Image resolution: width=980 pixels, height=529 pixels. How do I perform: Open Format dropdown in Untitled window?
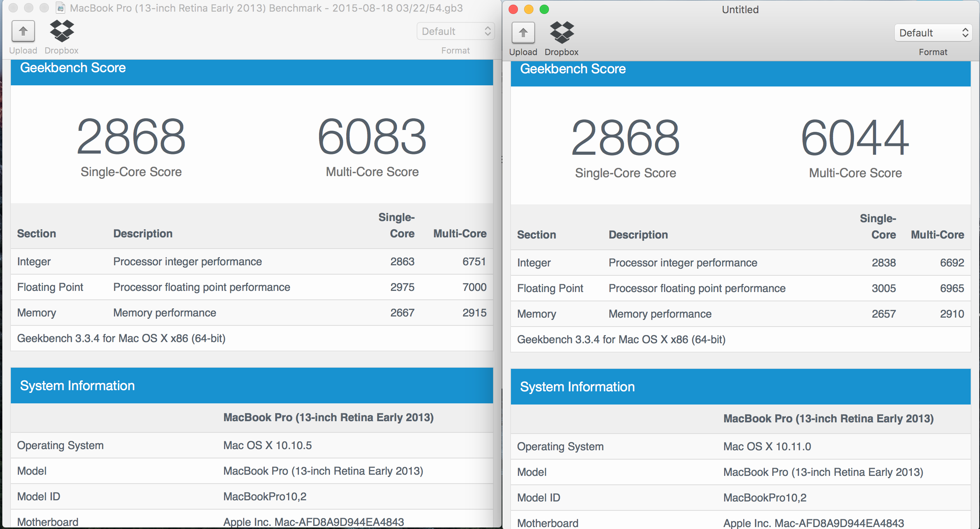tap(933, 33)
